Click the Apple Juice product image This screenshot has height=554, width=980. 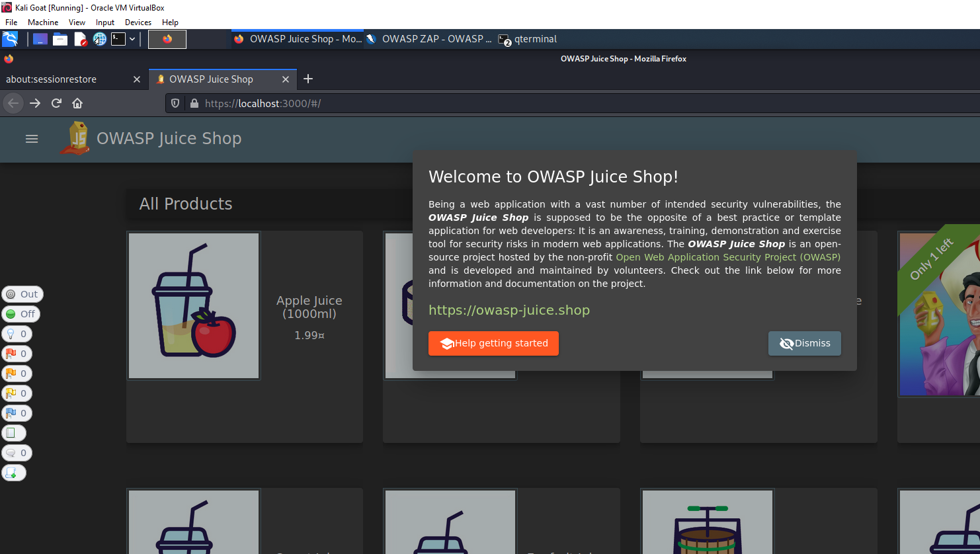(194, 305)
